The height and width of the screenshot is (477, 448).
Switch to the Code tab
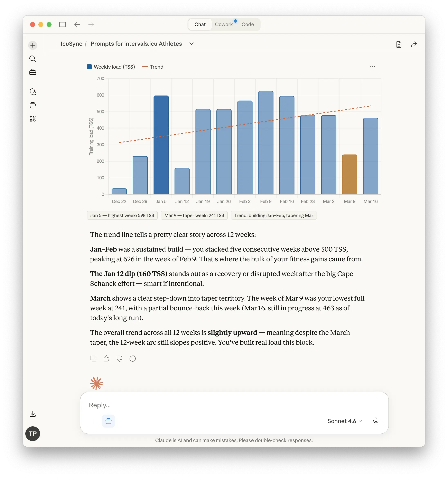coord(248,25)
